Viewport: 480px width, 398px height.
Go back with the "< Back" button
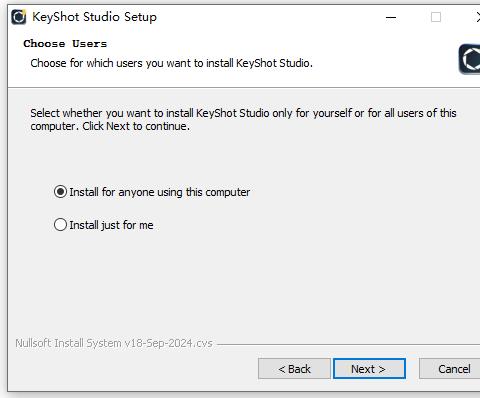click(x=294, y=369)
